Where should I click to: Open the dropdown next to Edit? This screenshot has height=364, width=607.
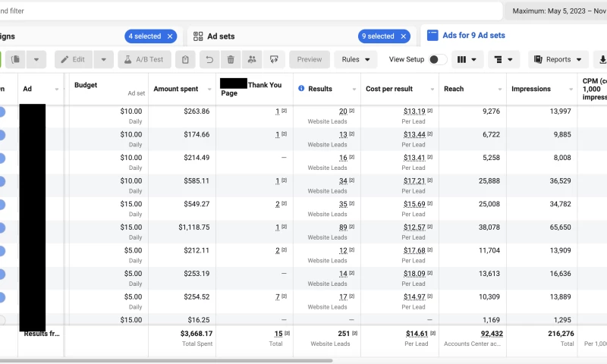tap(103, 59)
